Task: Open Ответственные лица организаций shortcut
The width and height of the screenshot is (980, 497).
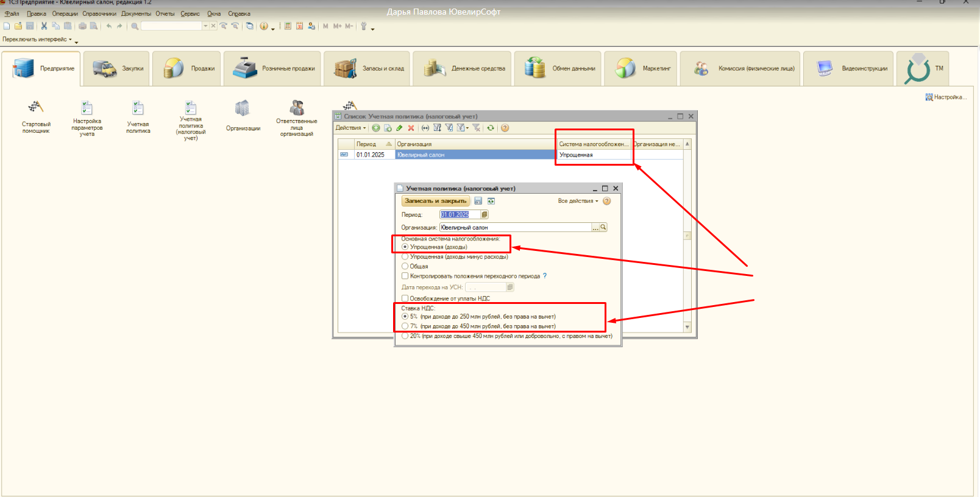Action: [x=297, y=118]
